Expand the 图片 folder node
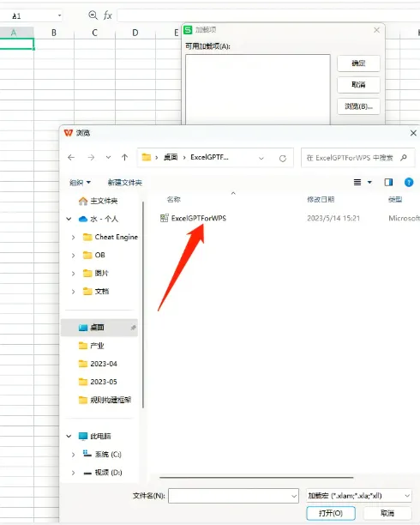Image resolution: width=420 pixels, height=525 pixels. click(74, 273)
